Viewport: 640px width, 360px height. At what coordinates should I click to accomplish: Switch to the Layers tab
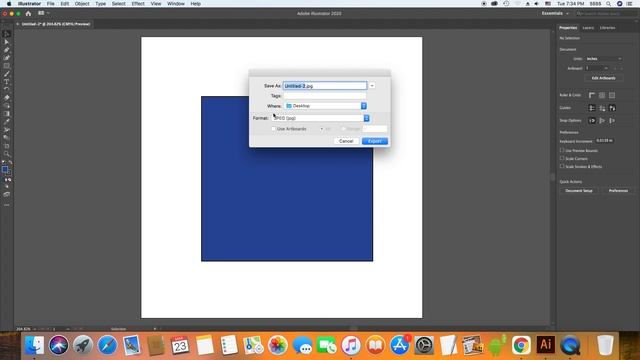tap(588, 28)
